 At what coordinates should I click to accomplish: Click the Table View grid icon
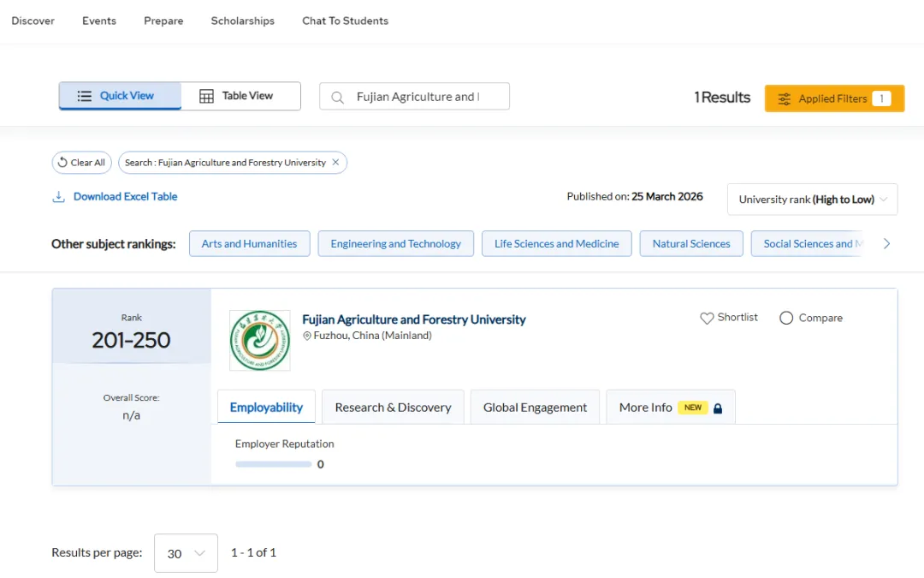click(x=206, y=96)
